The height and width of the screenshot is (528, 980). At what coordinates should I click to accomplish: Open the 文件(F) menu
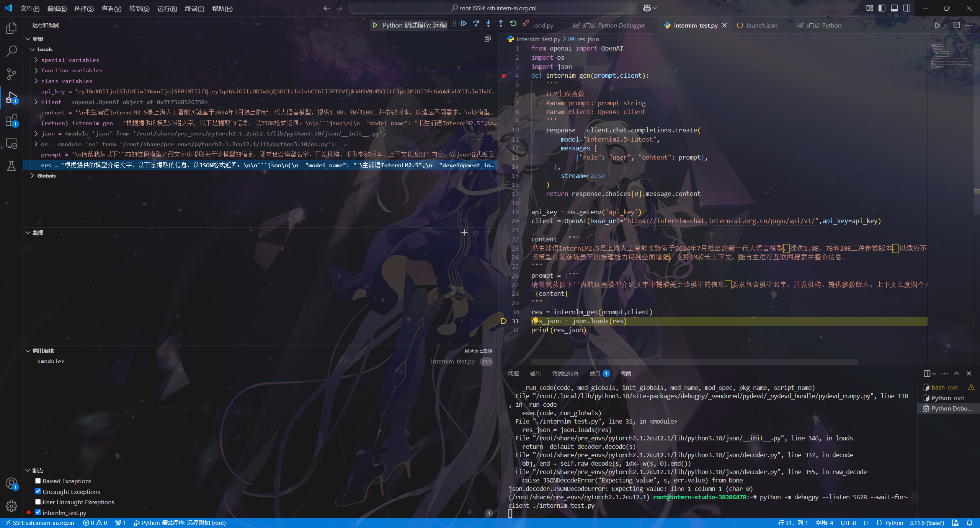[x=30, y=8]
